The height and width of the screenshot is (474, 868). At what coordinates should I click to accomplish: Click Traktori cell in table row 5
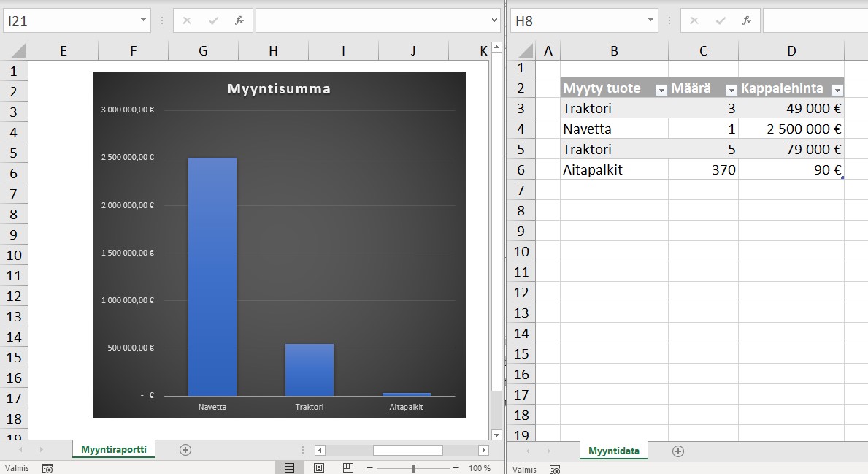click(x=614, y=150)
